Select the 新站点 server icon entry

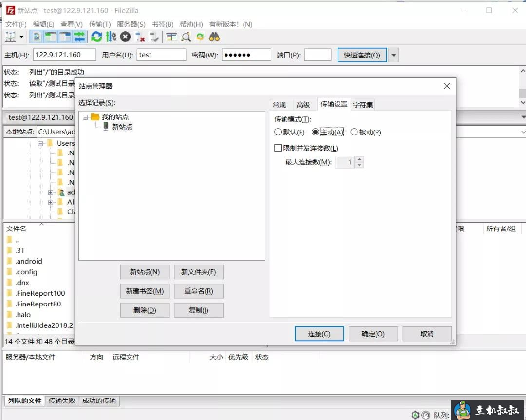(x=106, y=127)
